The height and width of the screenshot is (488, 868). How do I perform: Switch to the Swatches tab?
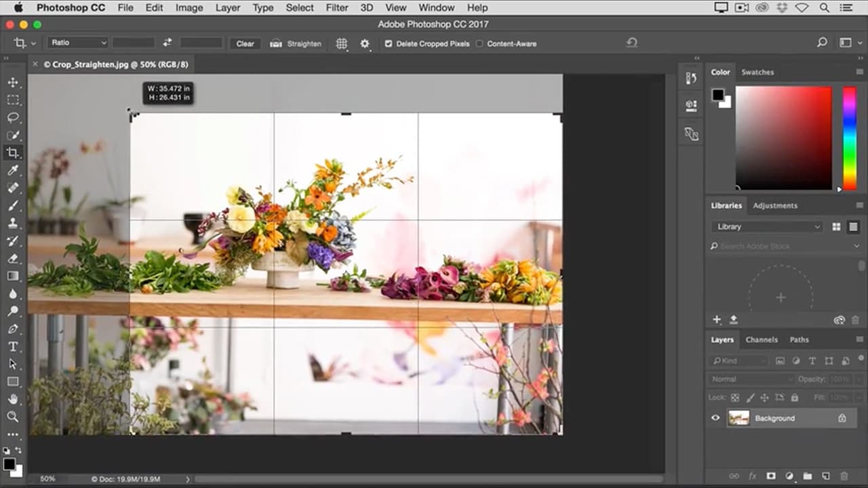click(x=757, y=72)
